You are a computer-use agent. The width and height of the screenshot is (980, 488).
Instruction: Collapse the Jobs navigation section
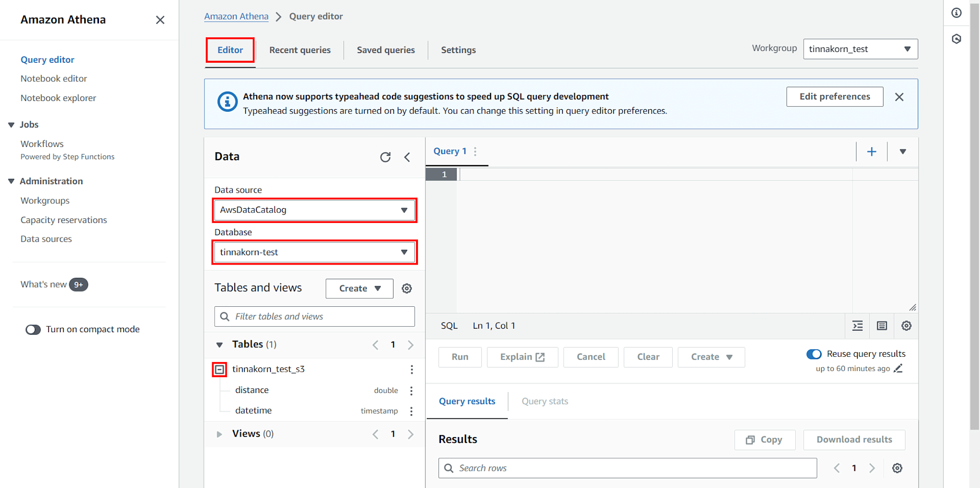point(11,125)
